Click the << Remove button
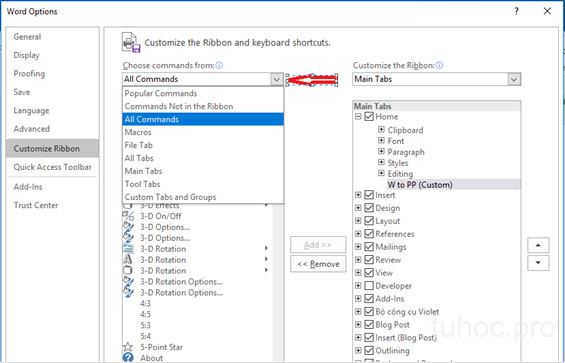 318,264
